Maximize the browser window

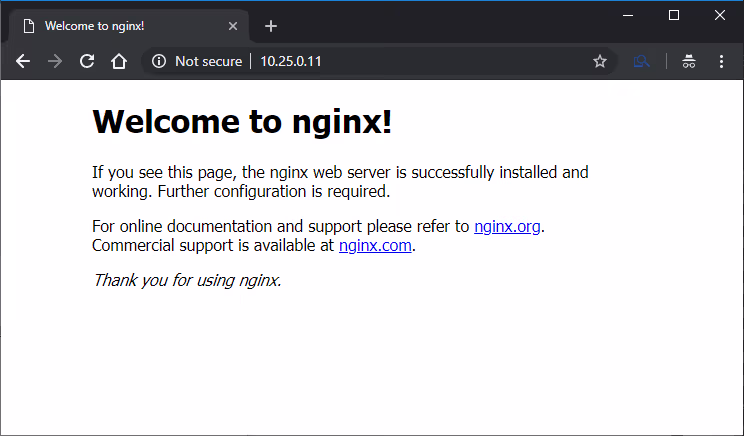(x=674, y=14)
